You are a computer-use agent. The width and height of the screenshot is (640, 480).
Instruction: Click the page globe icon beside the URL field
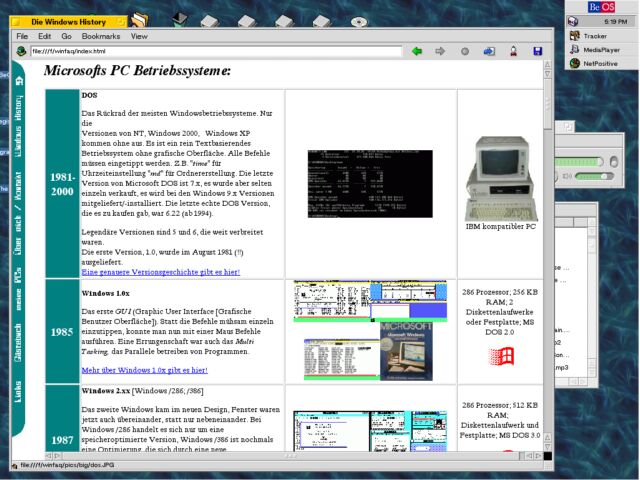(x=21, y=51)
